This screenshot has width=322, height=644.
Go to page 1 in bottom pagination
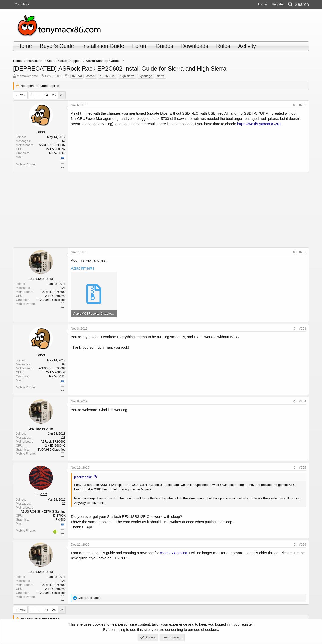[32, 610]
